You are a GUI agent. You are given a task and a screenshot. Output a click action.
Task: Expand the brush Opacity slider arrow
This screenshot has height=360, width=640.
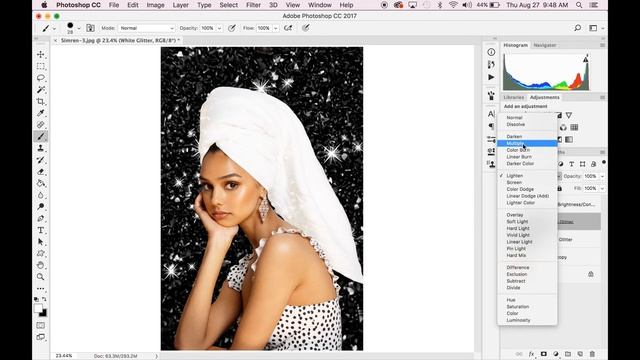point(219,28)
